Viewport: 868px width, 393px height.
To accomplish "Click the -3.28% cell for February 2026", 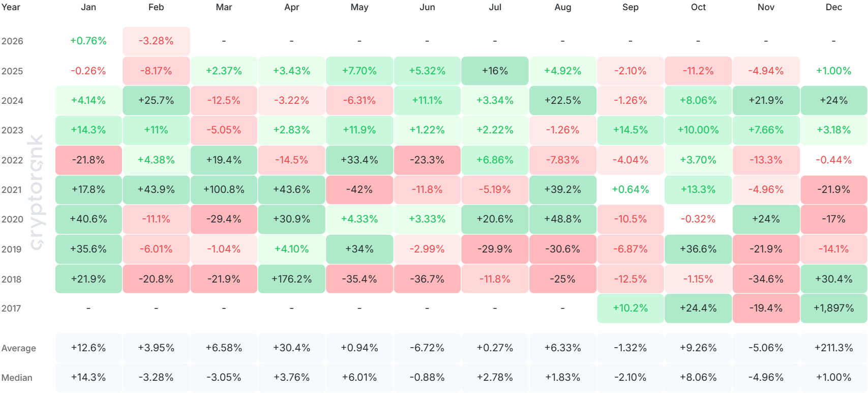I will click(156, 41).
